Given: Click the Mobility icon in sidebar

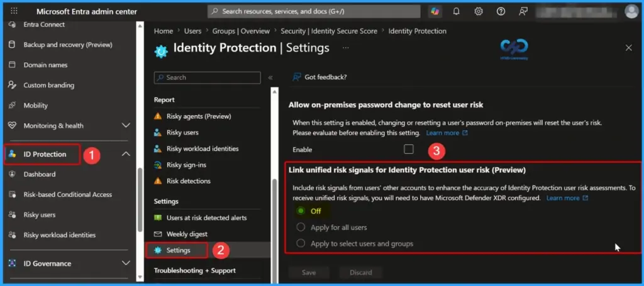Looking at the screenshot, I should [12, 106].
